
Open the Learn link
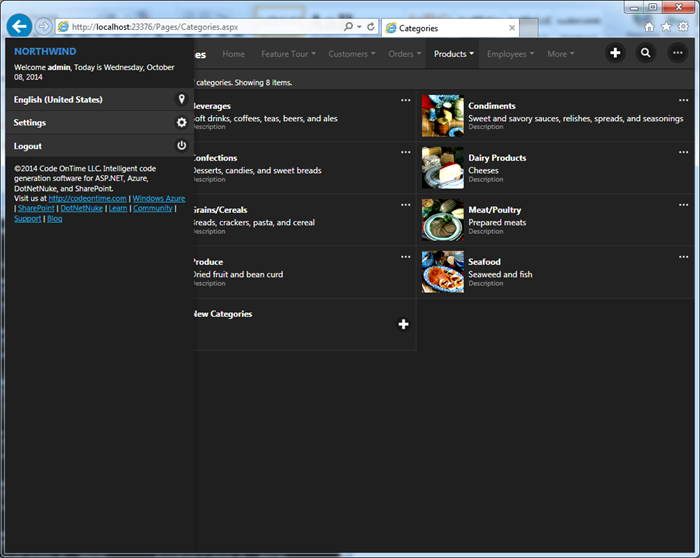(x=118, y=208)
